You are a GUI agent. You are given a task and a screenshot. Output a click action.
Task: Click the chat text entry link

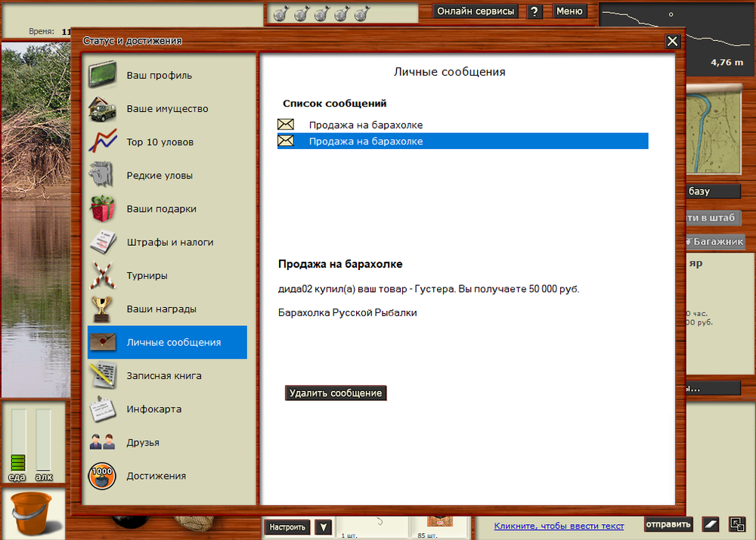coord(559,526)
